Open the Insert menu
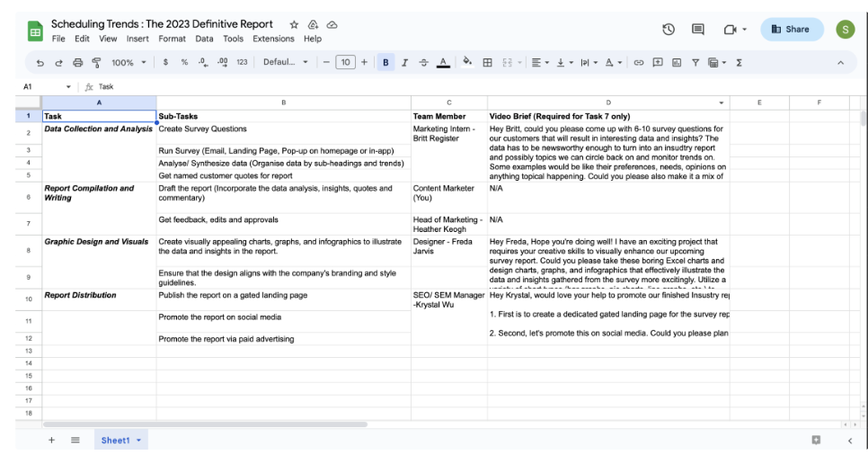 pos(137,39)
